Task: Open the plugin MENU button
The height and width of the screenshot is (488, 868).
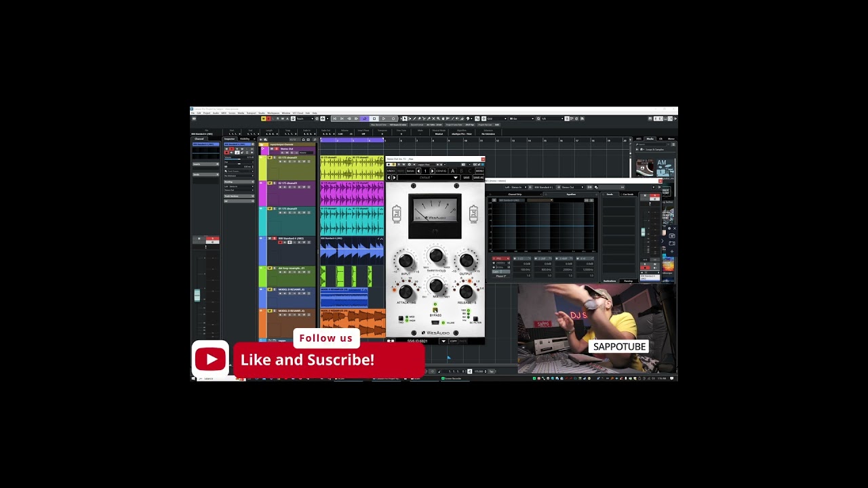Action: pos(479,171)
